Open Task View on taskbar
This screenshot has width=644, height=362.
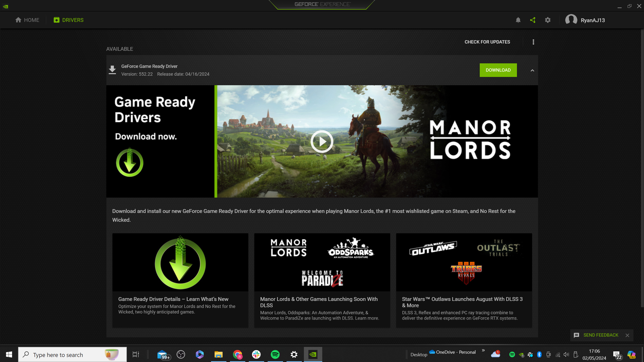136,354
